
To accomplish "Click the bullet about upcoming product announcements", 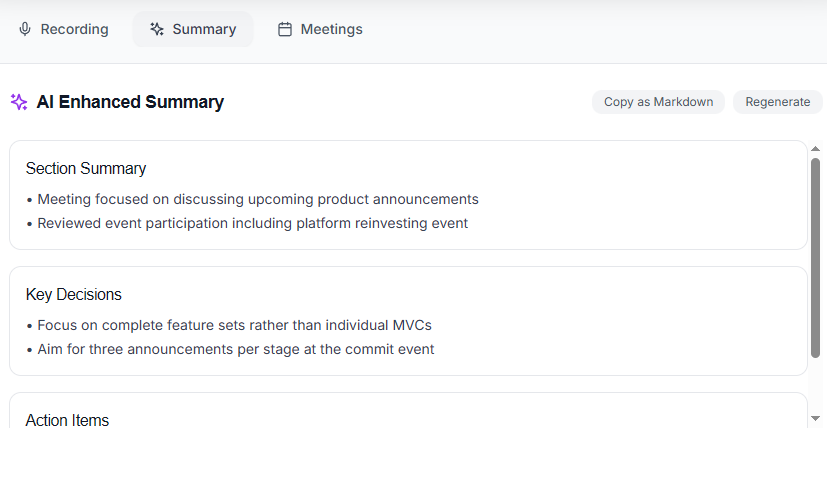I will click(x=258, y=199).
